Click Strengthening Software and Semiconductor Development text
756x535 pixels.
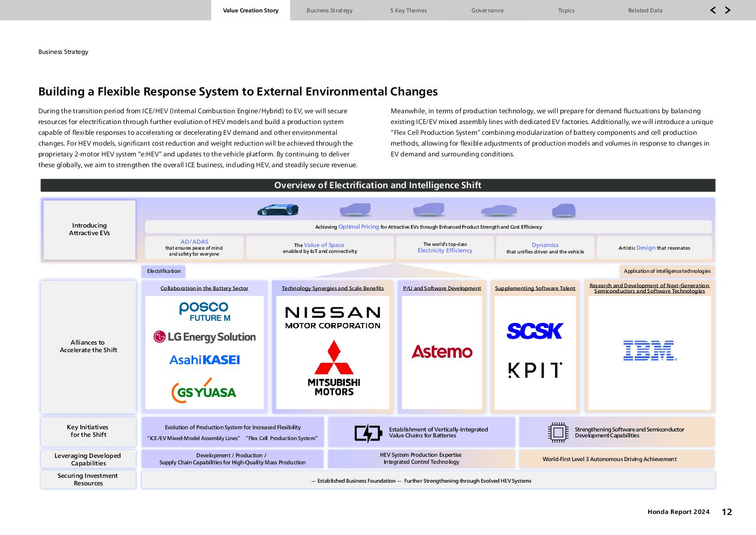click(x=629, y=433)
